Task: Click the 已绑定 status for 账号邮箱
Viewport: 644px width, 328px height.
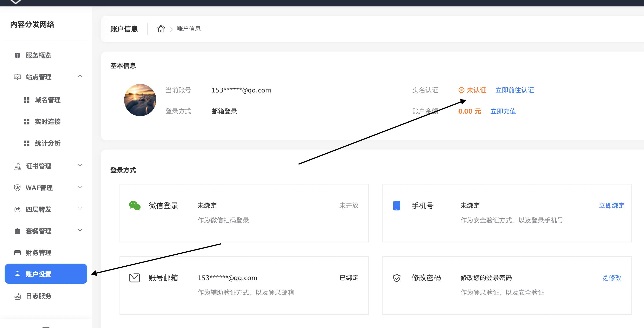Action: click(x=349, y=278)
